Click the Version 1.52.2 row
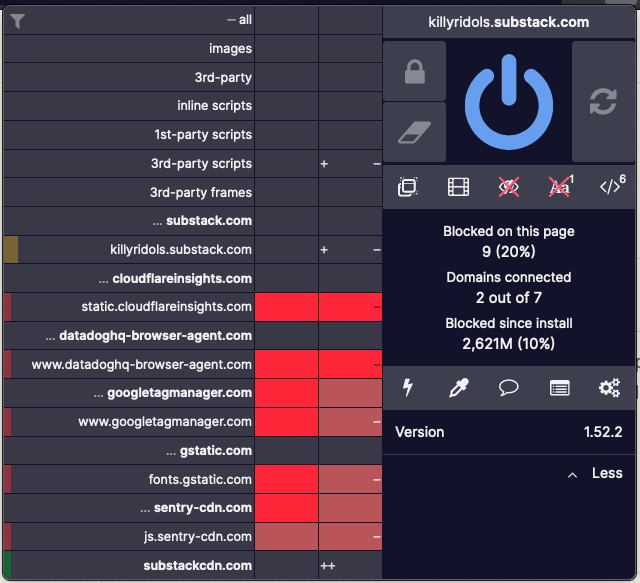The image size is (640, 583). pyautogui.click(x=509, y=432)
